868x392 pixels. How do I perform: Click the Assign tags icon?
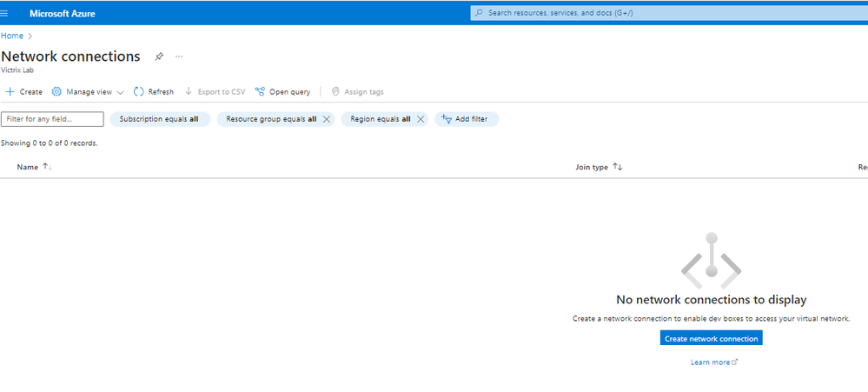[335, 92]
